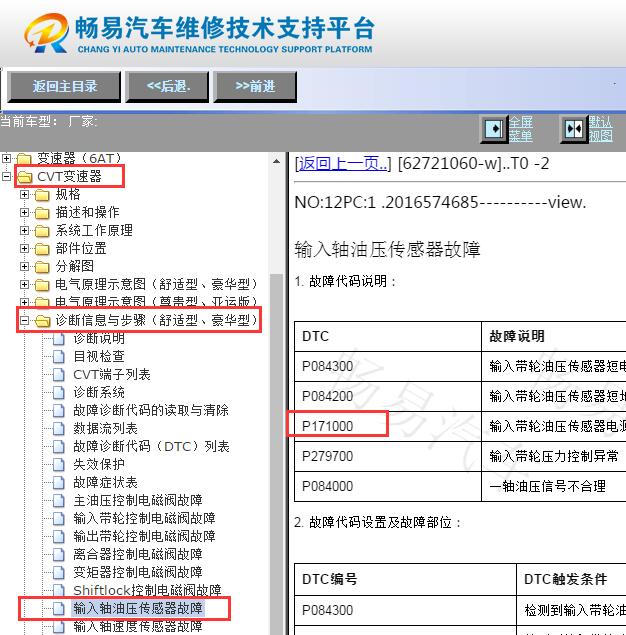The width and height of the screenshot is (626, 635).
Task: Click document icon beside 目视检查
Action: [x=59, y=356]
